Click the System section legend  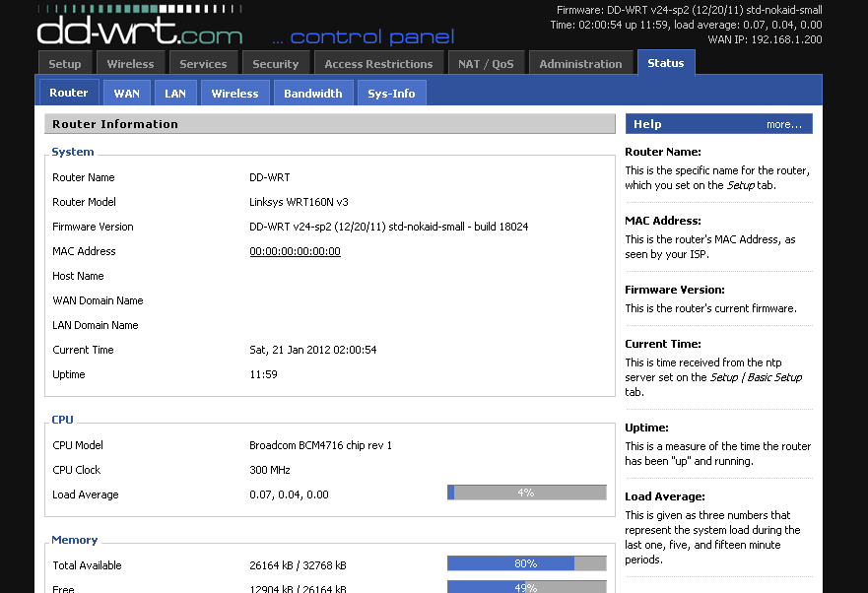73,152
